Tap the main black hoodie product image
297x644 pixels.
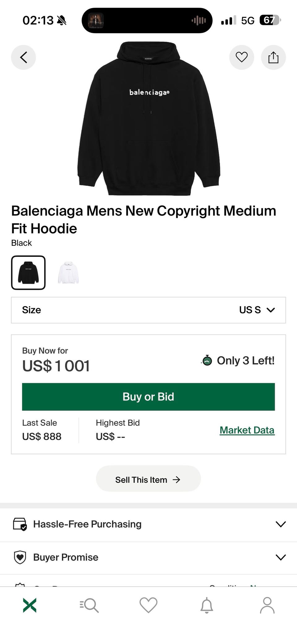coord(149,119)
